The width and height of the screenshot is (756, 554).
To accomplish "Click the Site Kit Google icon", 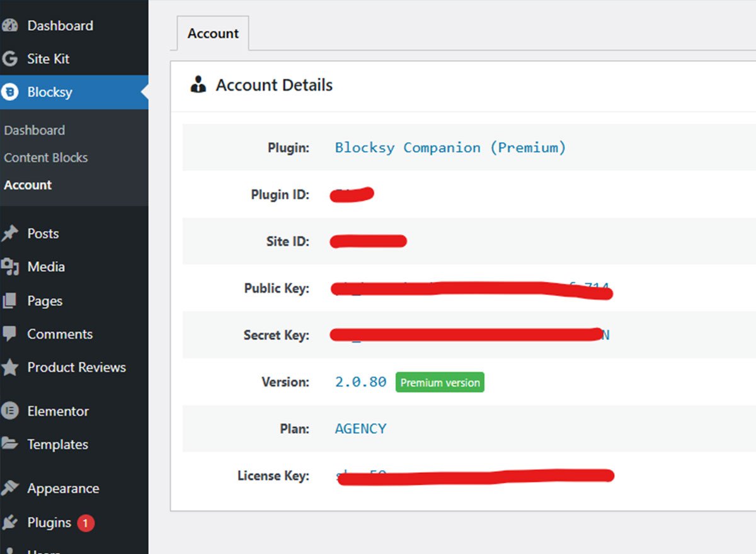I will click(x=9, y=59).
